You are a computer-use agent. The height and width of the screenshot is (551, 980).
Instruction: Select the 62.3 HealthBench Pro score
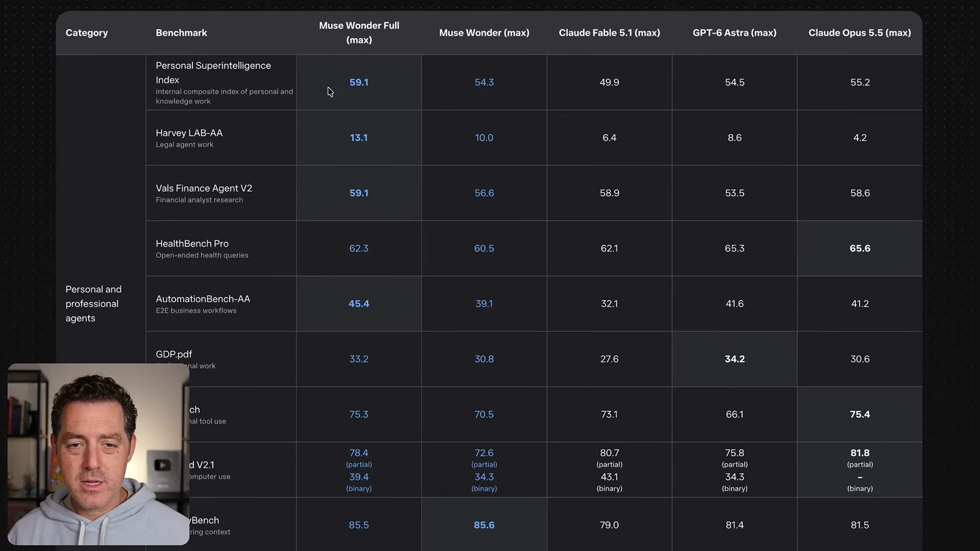[359, 249]
